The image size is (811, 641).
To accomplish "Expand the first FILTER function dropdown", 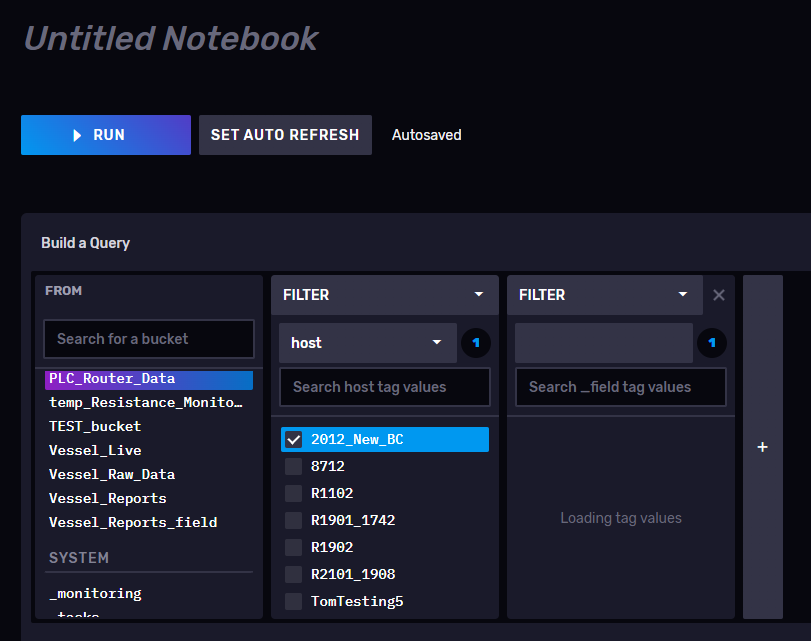I will click(384, 294).
